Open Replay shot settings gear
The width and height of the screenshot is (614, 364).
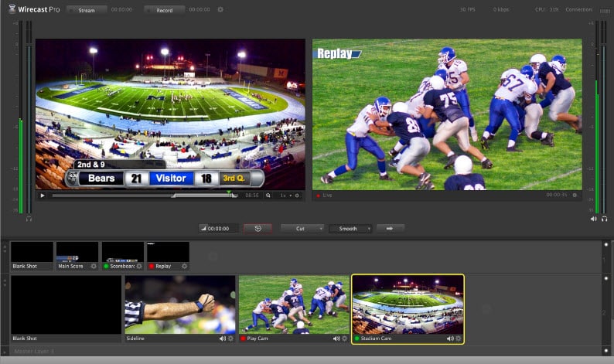tap(185, 266)
